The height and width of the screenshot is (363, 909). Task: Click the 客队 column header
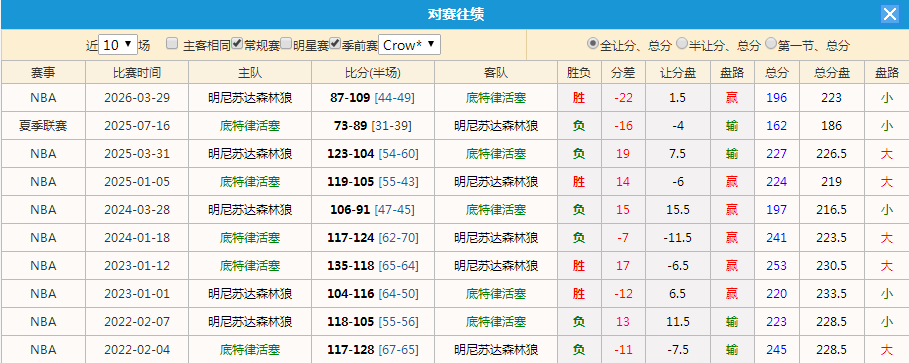[x=496, y=72]
